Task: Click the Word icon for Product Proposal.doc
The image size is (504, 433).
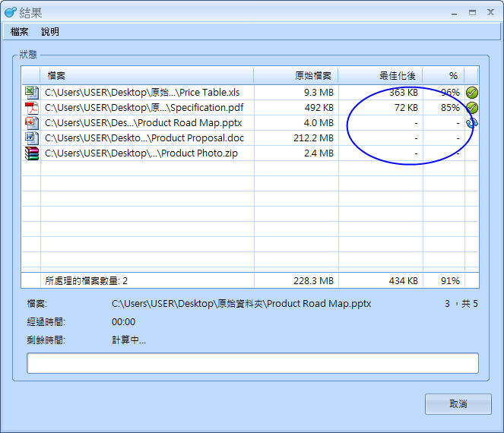Action: coord(30,137)
